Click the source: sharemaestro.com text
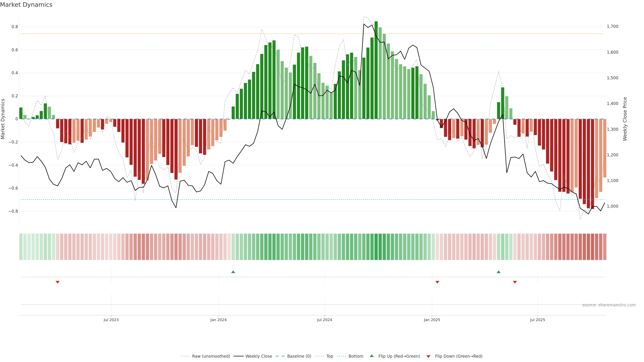 [x=609, y=305]
